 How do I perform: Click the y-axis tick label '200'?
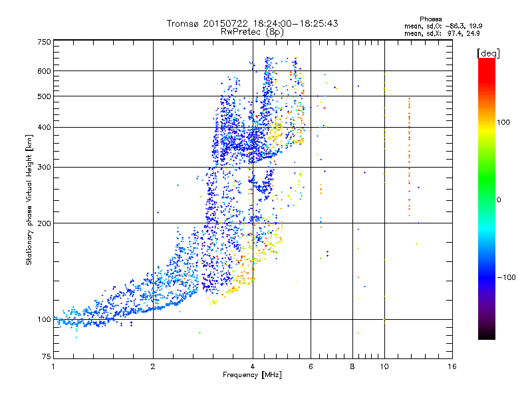point(44,223)
